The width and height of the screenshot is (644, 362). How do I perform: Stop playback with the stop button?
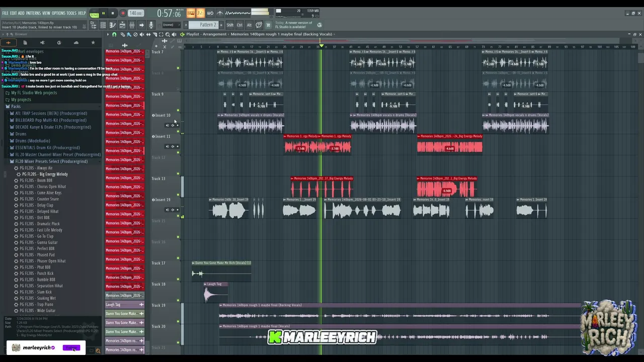click(113, 13)
